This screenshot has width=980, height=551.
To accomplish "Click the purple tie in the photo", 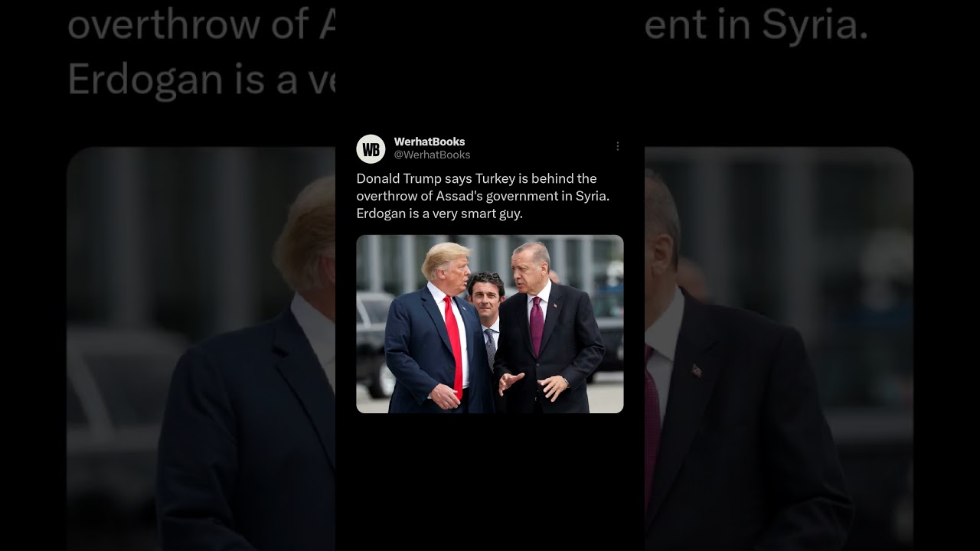I will (537, 325).
